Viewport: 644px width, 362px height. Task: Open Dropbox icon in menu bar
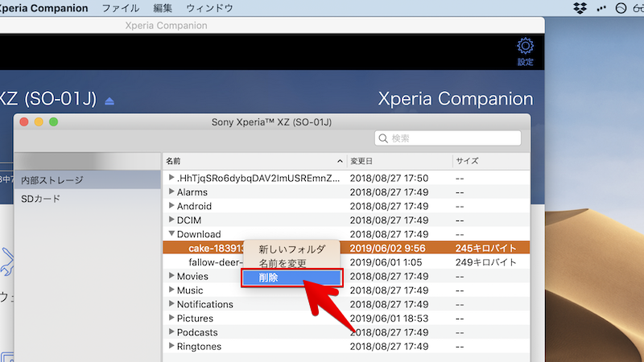point(580,8)
